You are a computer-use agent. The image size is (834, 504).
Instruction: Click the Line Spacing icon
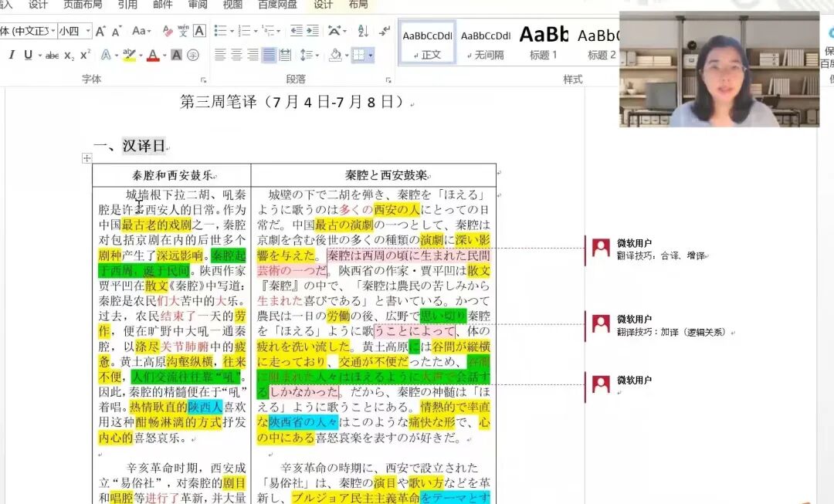click(307, 55)
